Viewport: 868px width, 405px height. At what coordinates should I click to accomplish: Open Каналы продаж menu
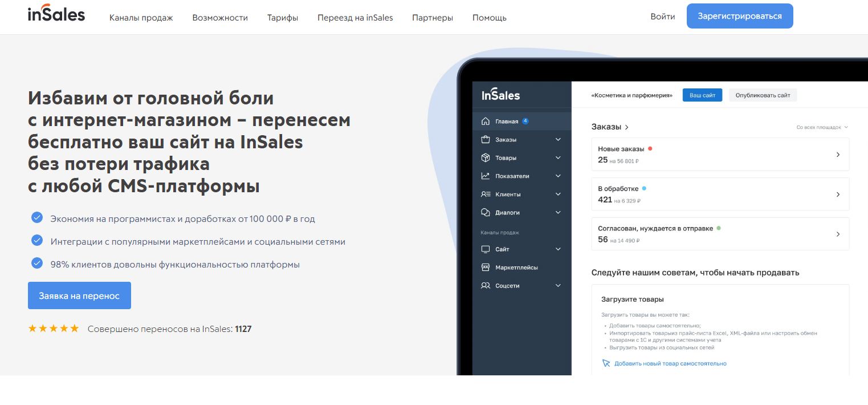[x=141, y=18]
